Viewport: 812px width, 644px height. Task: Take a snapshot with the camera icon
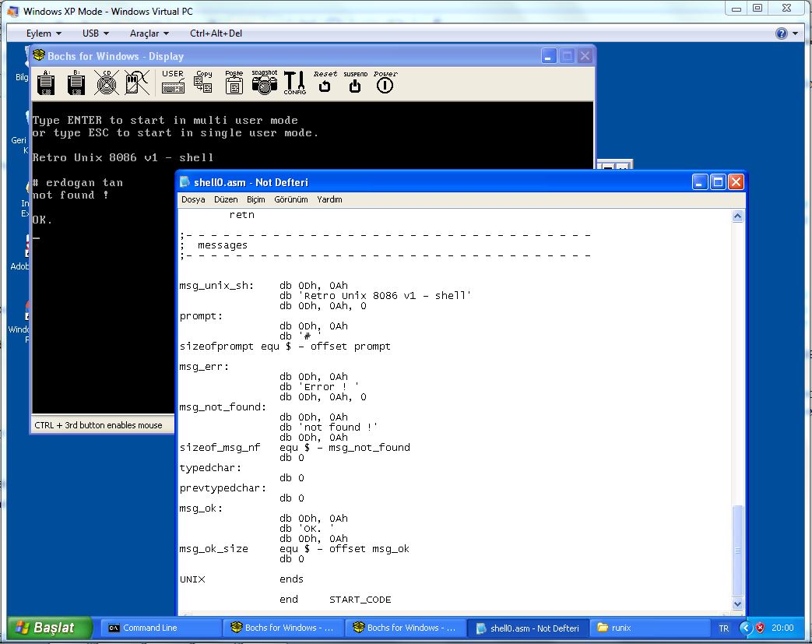point(265,82)
